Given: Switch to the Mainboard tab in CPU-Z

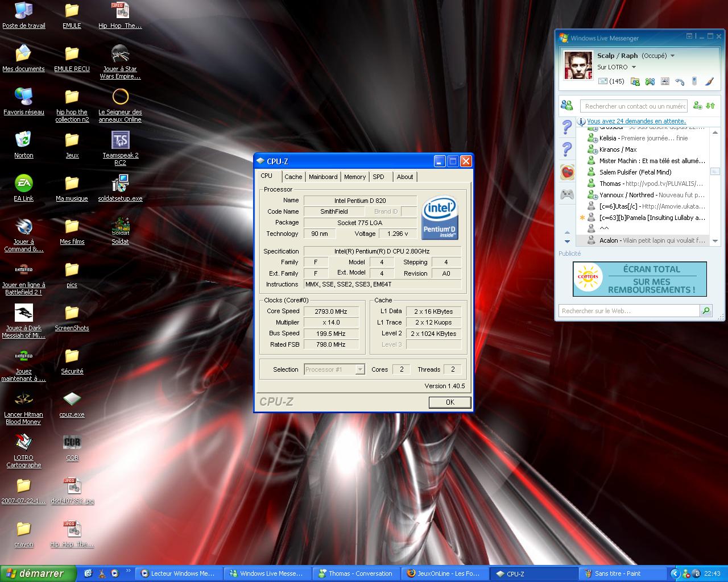Looking at the screenshot, I should click(323, 177).
